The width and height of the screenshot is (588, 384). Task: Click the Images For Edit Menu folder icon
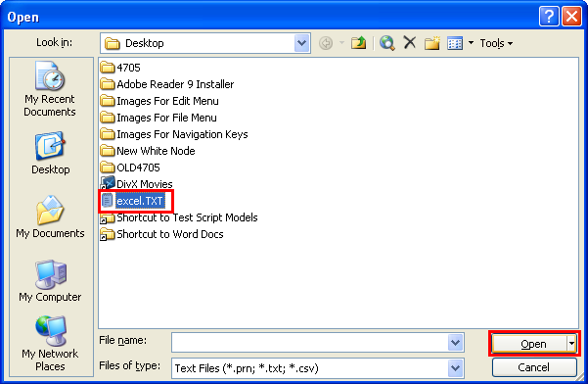click(108, 101)
